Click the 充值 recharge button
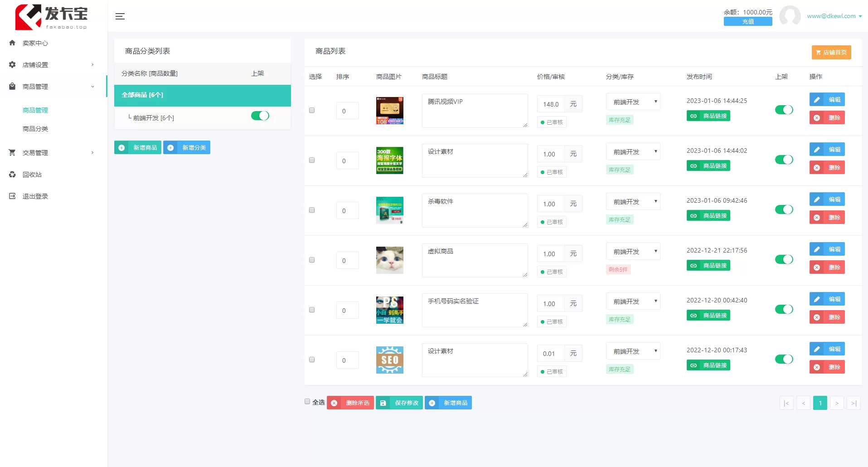This screenshot has height=467, width=868. coord(748,21)
